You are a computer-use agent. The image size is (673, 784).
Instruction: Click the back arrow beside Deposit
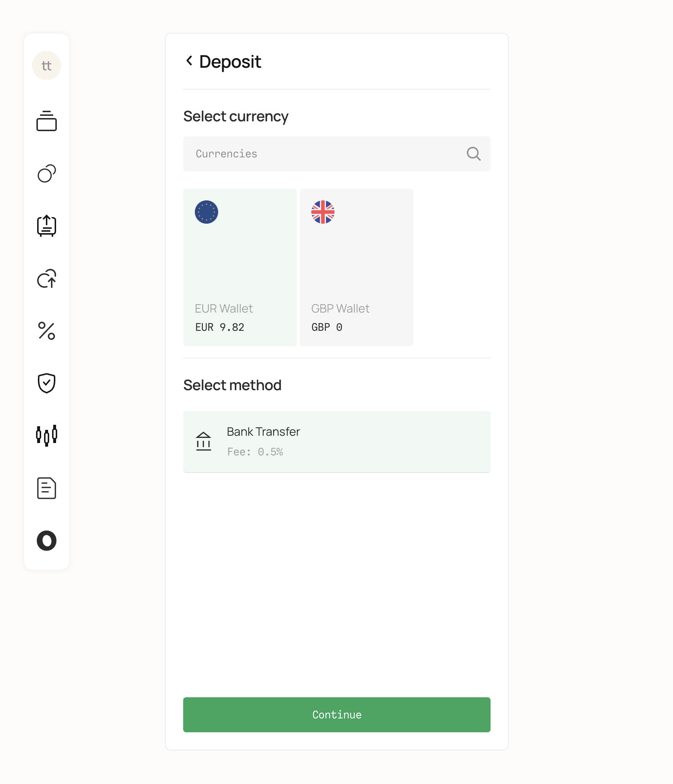pos(189,60)
